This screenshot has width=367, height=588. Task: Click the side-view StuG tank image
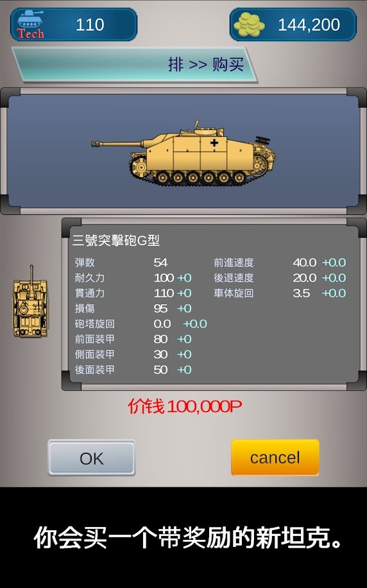(x=183, y=153)
